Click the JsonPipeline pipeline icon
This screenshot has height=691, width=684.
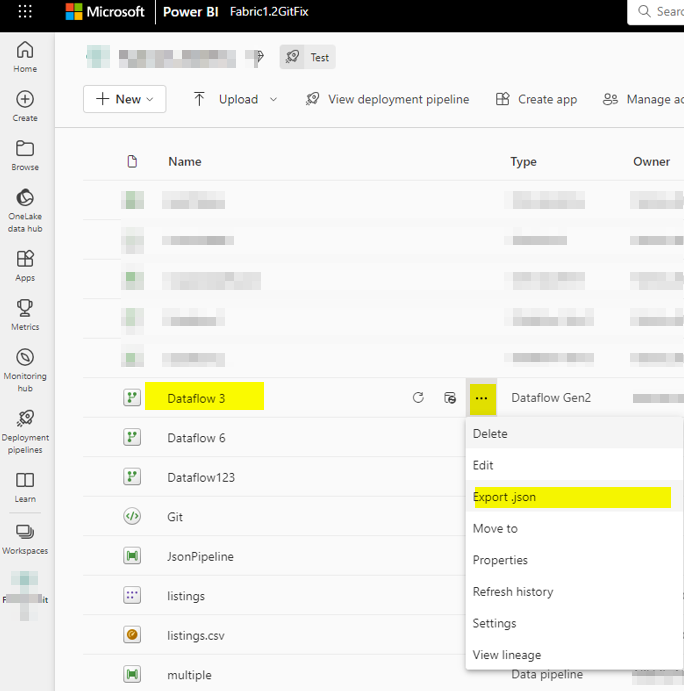[x=132, y=556]
